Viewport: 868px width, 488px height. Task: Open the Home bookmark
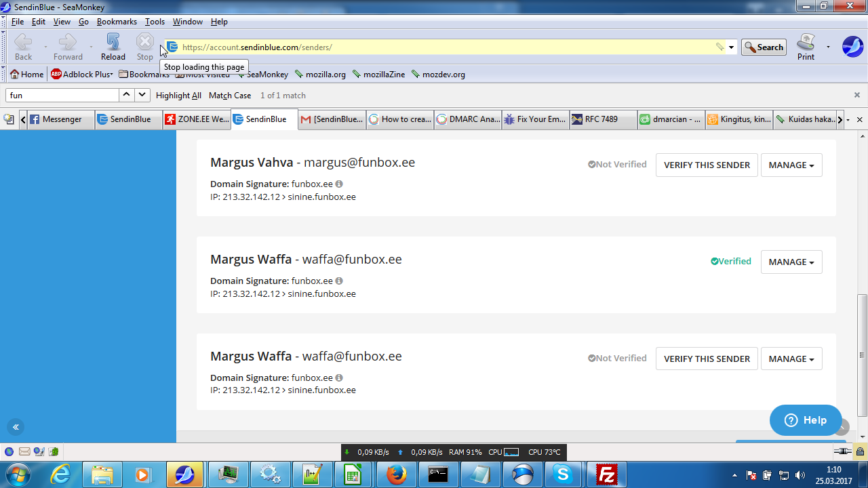click(26, 75)
